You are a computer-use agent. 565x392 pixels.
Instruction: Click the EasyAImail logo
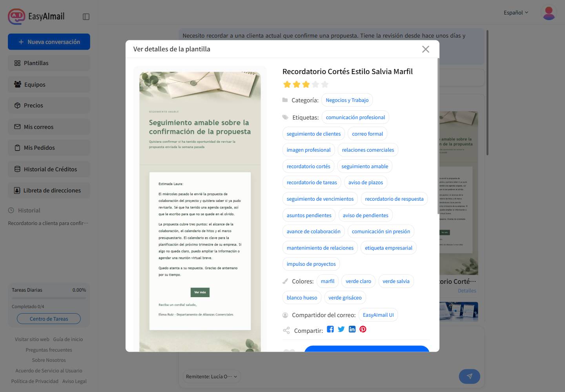36,16
